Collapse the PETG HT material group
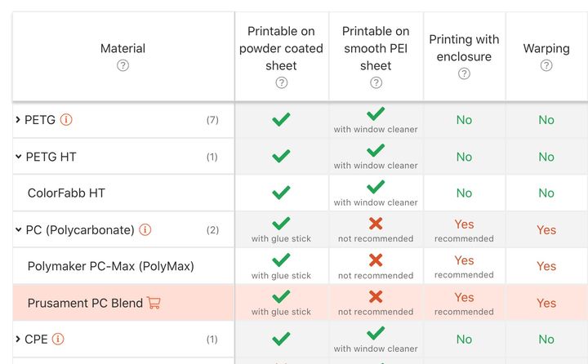588x364 pixels. click(18, 157)
